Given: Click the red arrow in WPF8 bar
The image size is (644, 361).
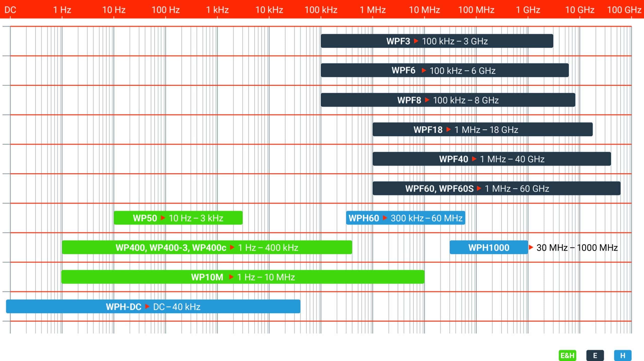Looking at the screenshot, I should pos(427,100).
